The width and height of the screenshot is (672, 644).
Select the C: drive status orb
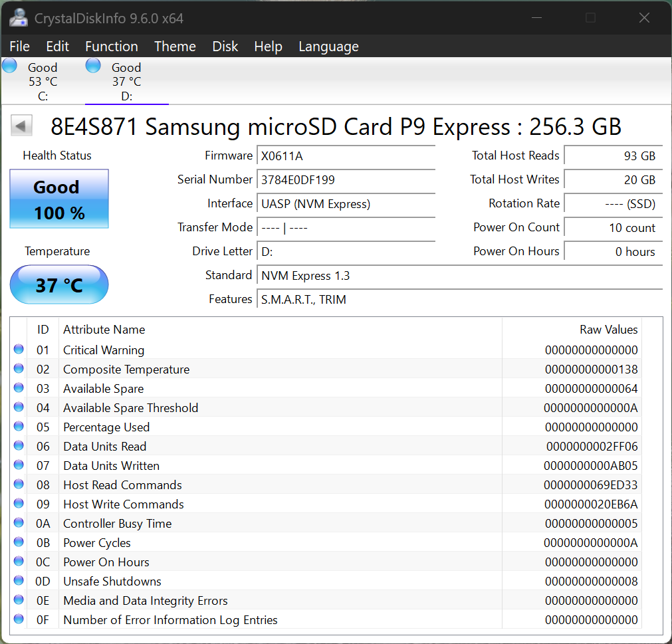(10, 66)
